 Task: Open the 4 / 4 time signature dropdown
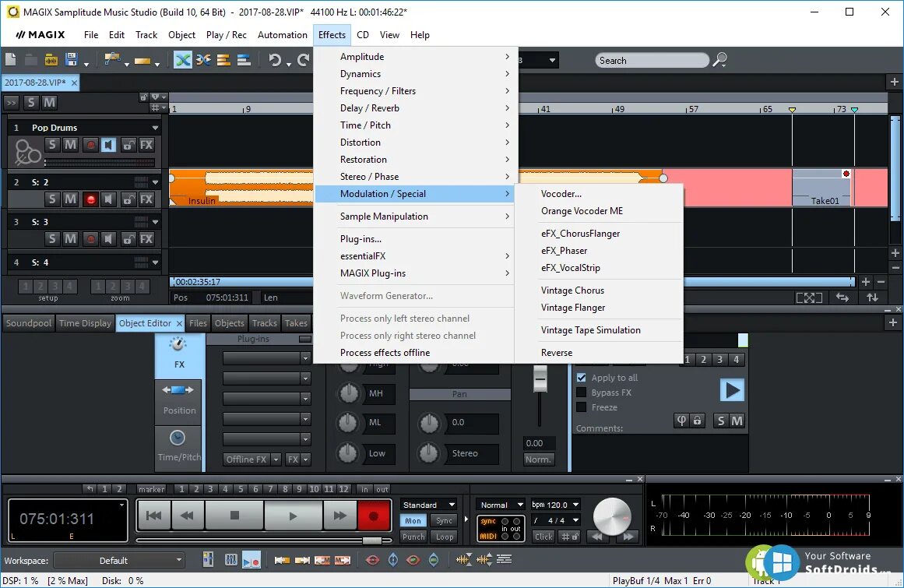click(555, 520)
